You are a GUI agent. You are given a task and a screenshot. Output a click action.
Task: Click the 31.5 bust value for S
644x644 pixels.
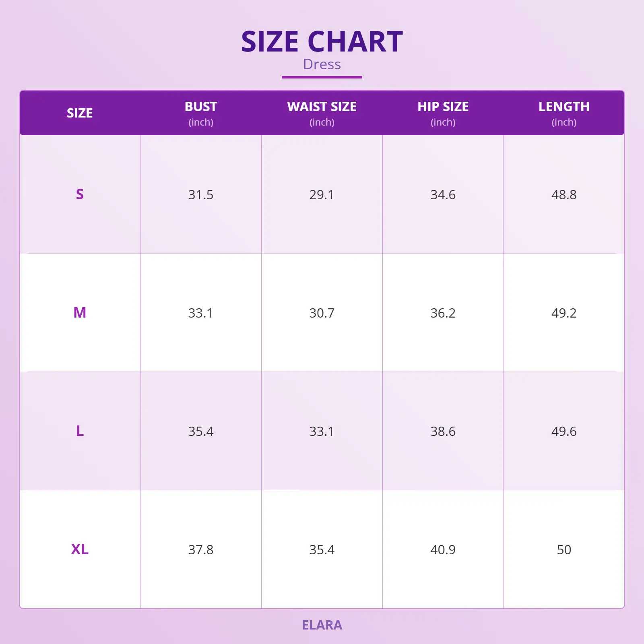[201, 195]
